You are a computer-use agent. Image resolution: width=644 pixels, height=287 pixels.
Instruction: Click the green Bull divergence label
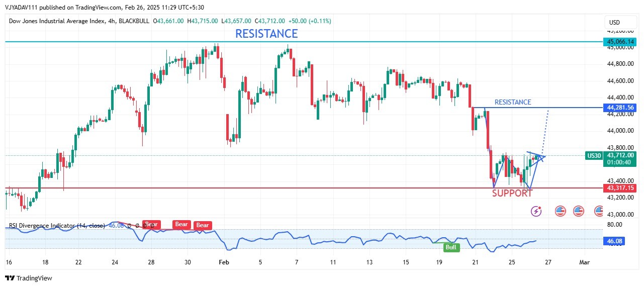click(x=451, y=247)
